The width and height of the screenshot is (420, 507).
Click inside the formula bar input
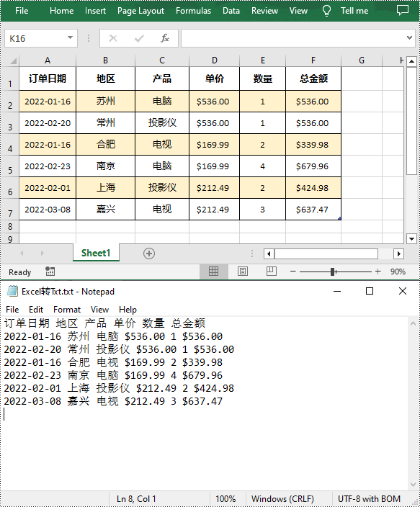(292, 38)
